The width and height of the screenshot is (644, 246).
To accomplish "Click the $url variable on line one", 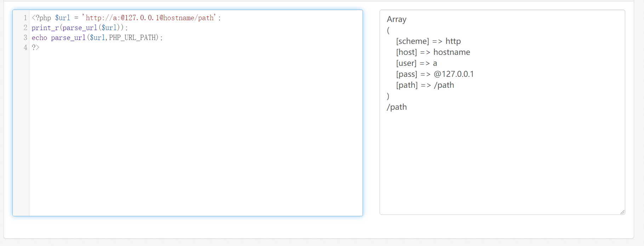I will click(x=62, y=18).
